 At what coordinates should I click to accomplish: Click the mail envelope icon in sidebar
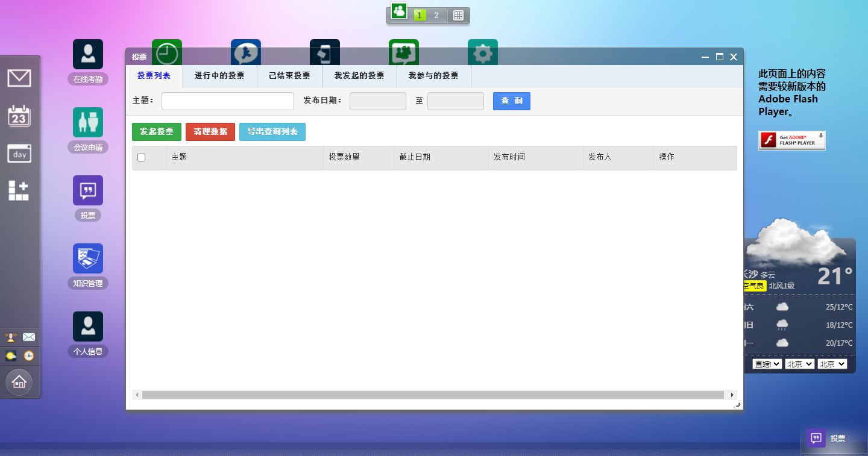point(20,78)
